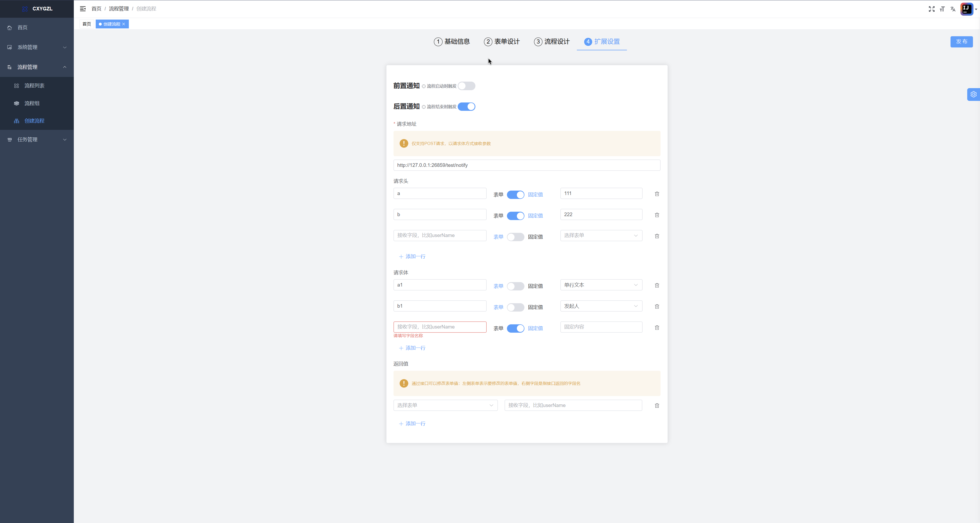The width and height of the screenshot is (980, 523).
Task: Delete request body row a1
Action: tap(657, 285)
